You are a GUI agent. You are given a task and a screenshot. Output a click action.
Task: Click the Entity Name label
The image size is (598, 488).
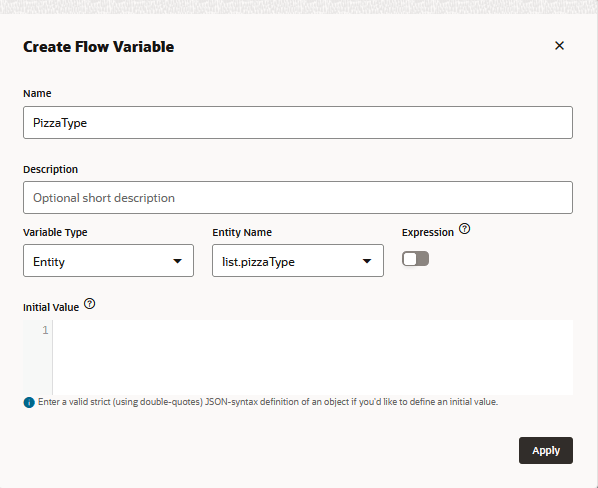pos(242,232)
